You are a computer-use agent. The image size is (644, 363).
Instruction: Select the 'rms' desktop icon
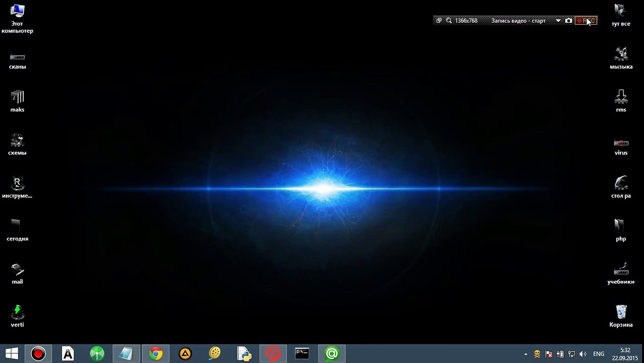click(x=621, y=101)
